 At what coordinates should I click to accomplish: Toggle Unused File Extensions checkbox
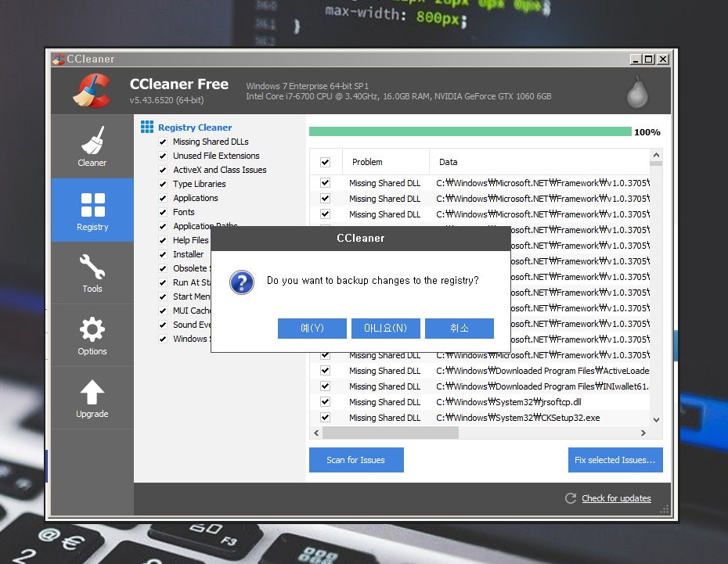(x=163, y=156)
